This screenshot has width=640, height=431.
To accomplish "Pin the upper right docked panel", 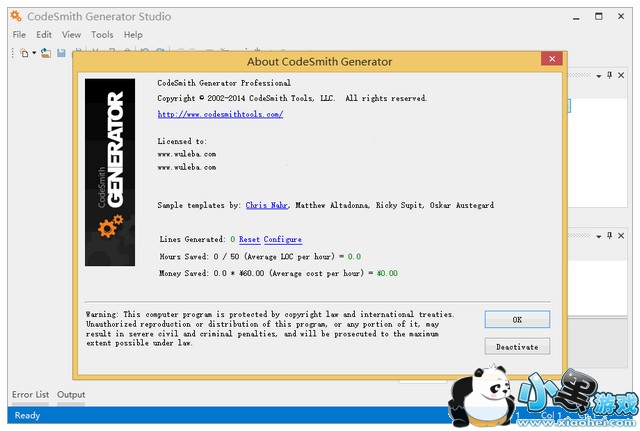I will (x=609, y=75).
